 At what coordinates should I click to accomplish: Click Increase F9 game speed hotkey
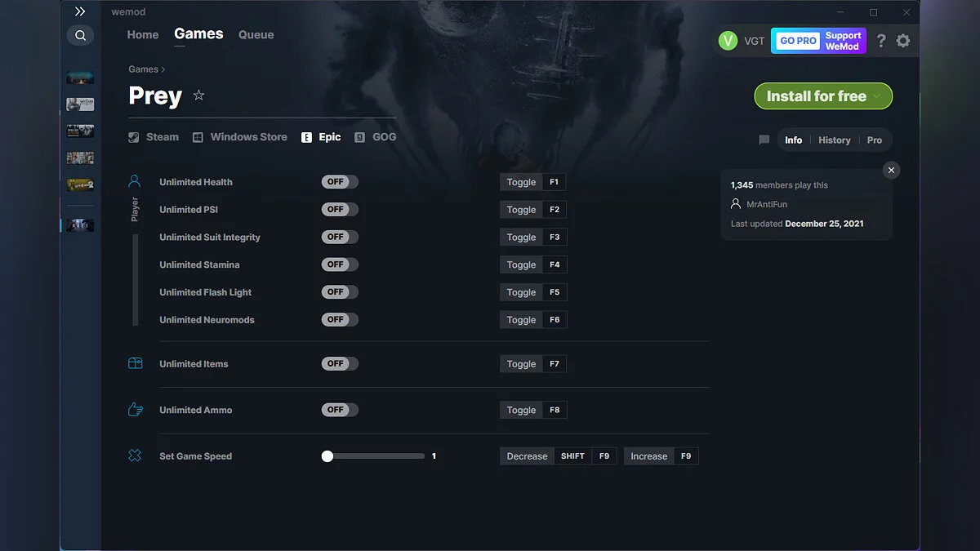click(661, 456)
